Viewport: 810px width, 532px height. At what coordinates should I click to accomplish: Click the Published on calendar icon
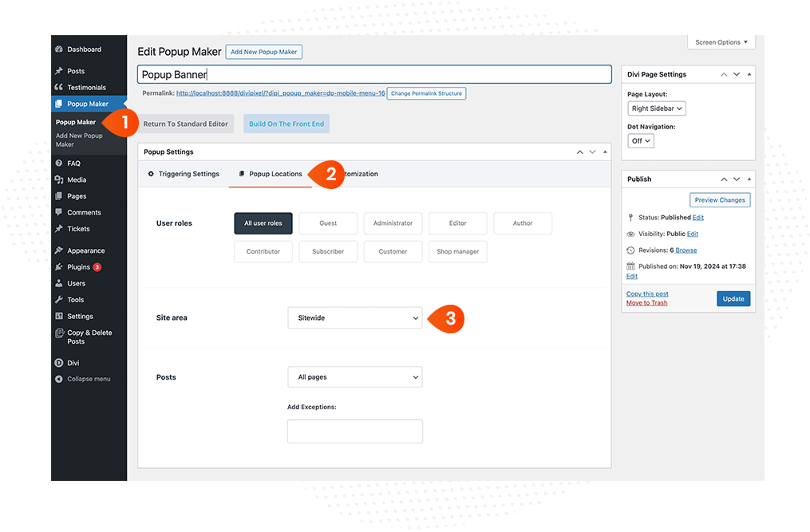(630, 266)
